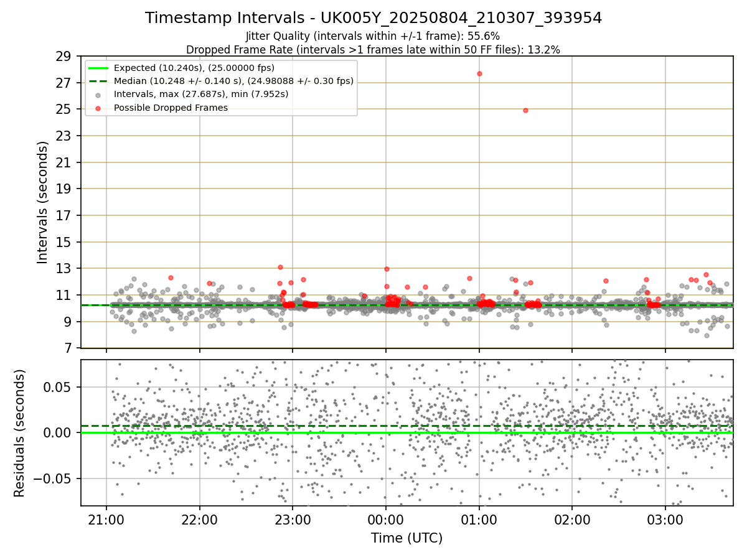Click the '17' y-axis tick label

[63, 216]
